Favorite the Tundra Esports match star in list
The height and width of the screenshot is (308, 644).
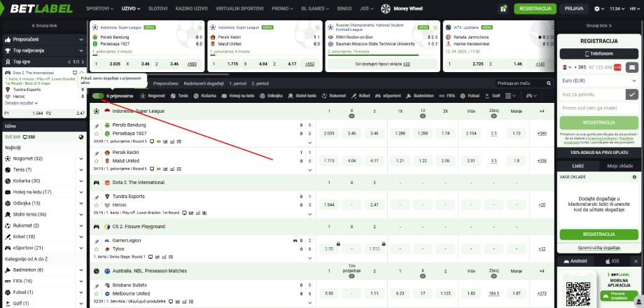[x=97, y=205]
